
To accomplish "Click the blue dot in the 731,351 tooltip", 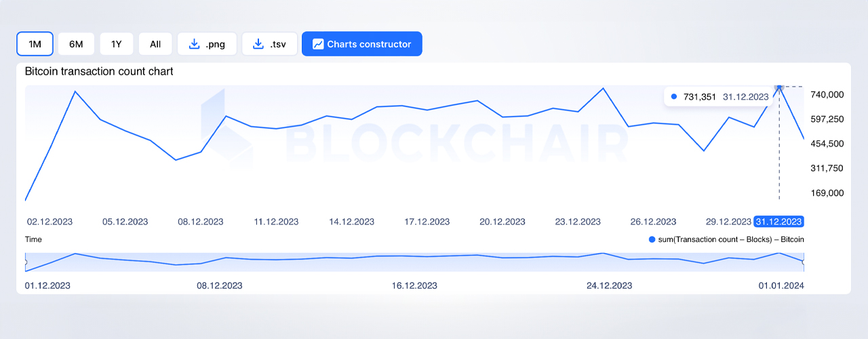I will coord(673,97).
